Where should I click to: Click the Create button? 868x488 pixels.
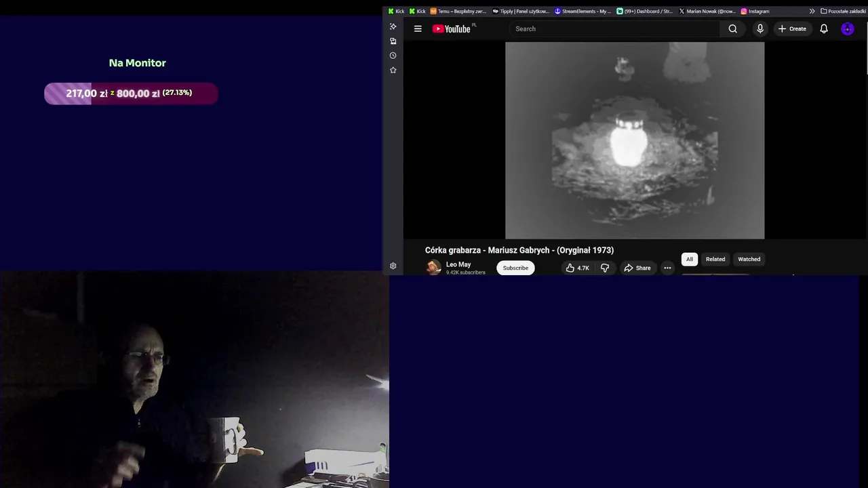(x=792, y=28)
